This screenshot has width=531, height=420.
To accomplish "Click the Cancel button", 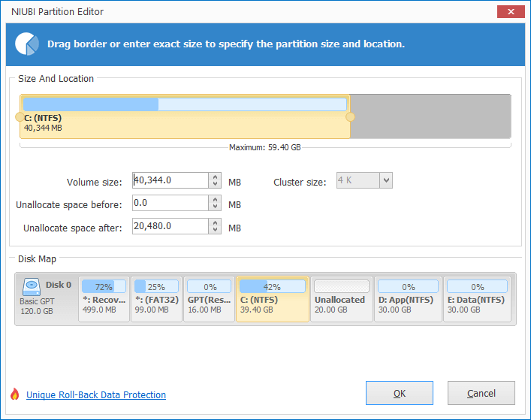I will click(481, 393).
